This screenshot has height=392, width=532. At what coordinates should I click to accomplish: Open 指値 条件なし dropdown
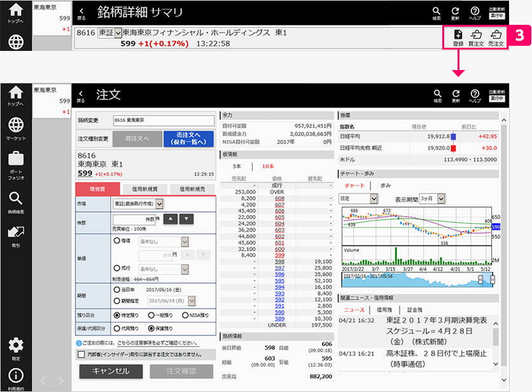(x=164, y=242)
